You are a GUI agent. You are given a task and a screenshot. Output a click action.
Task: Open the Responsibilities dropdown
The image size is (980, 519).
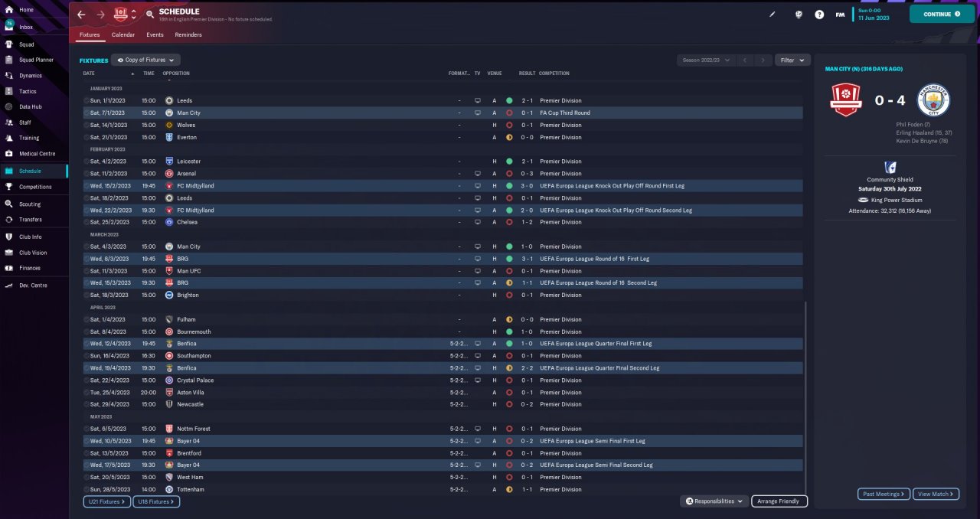click(714, 501)
